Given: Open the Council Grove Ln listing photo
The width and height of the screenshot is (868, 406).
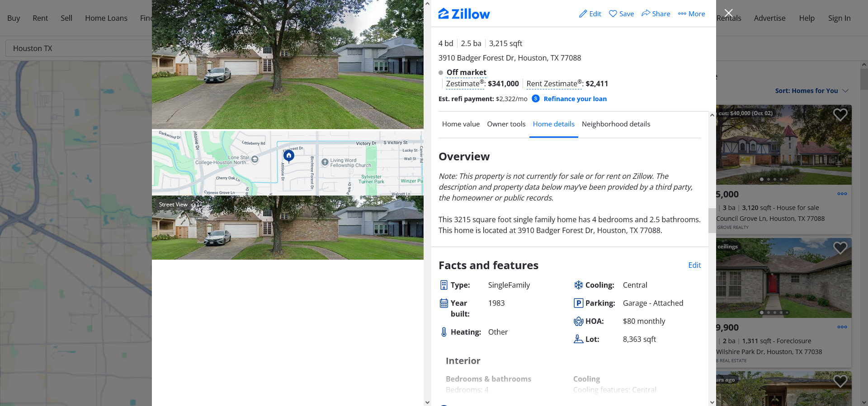Looking at the screenshot, I should click(784, 145).
